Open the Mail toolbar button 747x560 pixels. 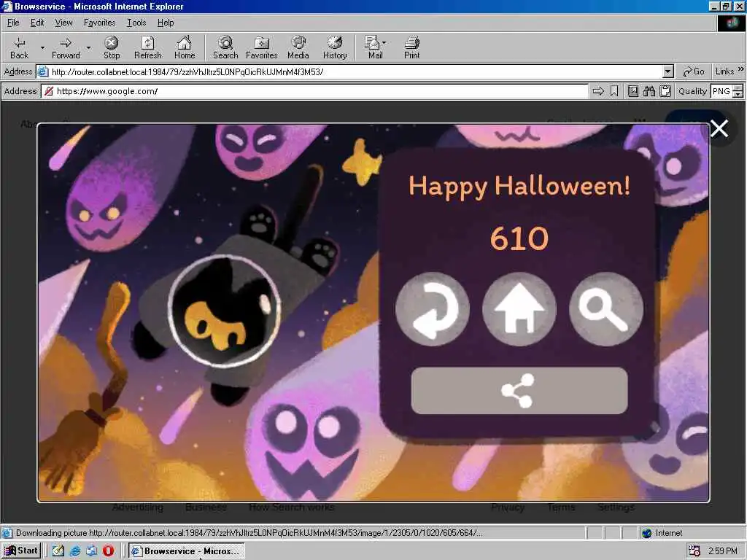(373, 48)
